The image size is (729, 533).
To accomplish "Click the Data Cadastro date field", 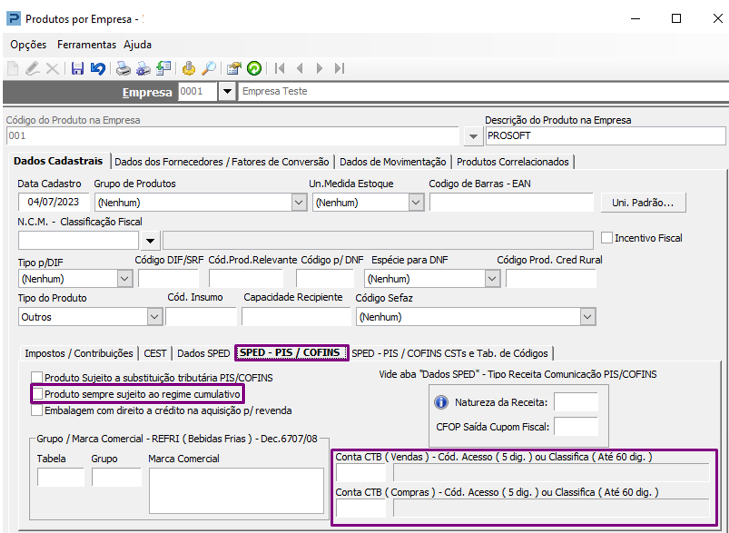I will pos(53,202).
